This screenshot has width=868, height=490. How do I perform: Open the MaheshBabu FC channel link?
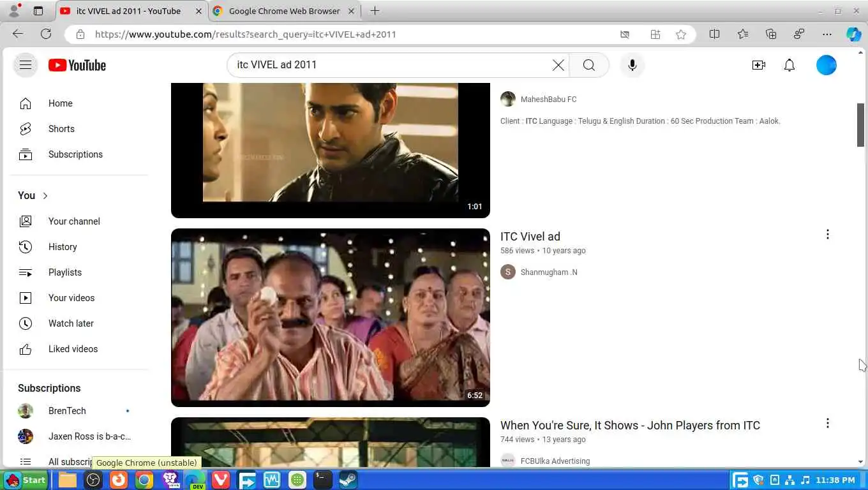[548, 100]
